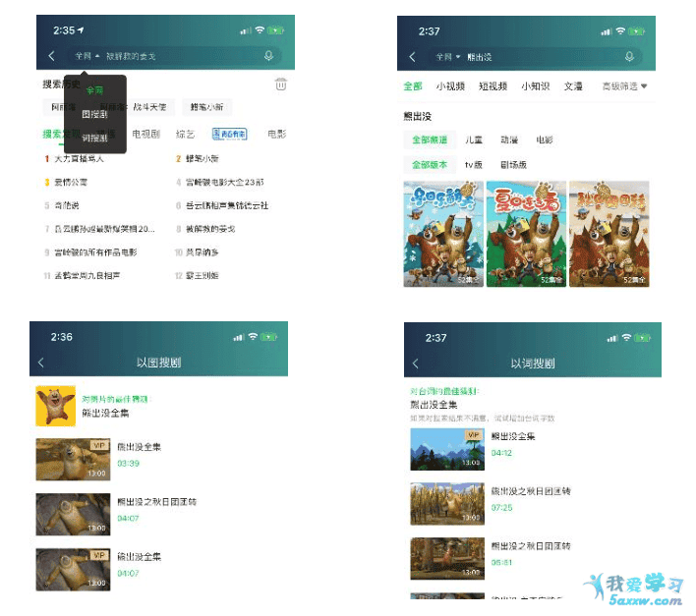Screen dimensions: 696x616
Task: Tap back arrow on search history screen
Action: [51, 56]
